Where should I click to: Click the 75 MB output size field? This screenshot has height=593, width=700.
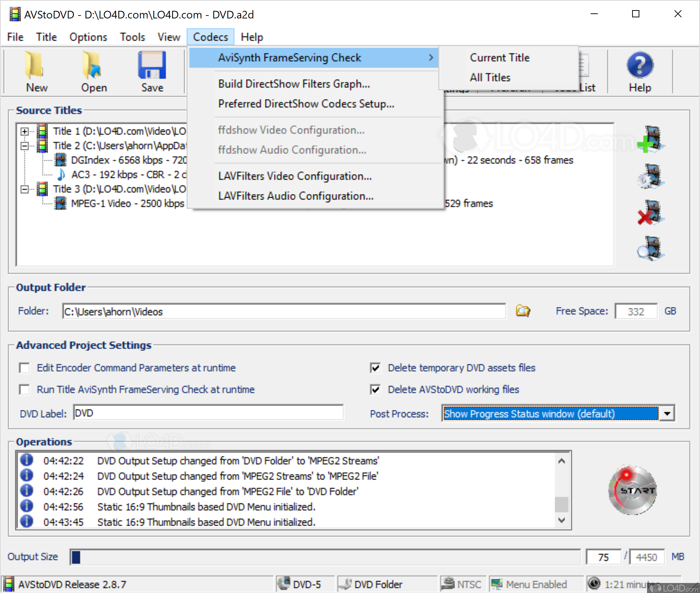tap(603, 557)
